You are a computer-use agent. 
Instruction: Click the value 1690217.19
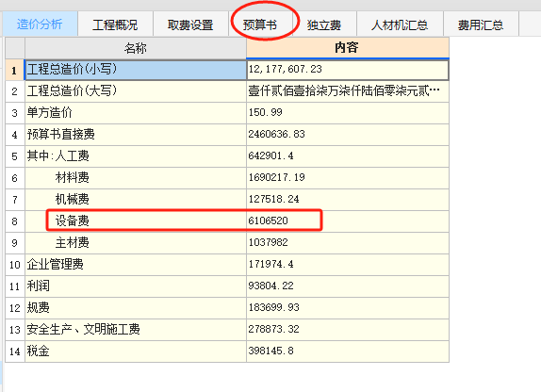click(x=348, y=178)
